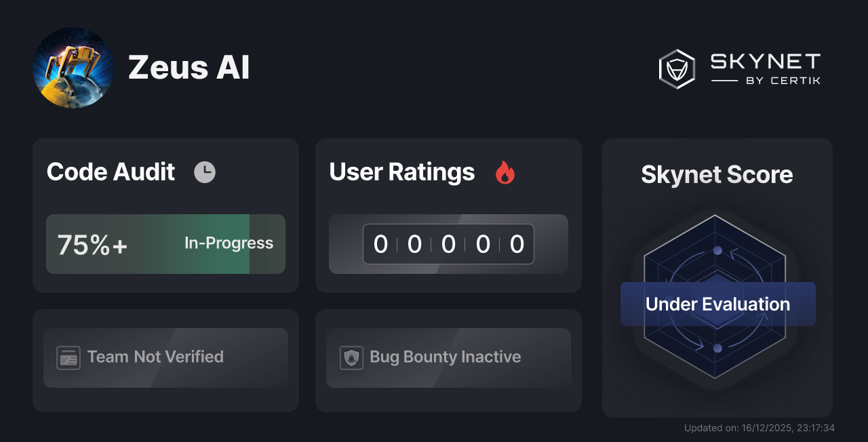Click the clock icon beside Code Audit
Viewport: 868px width, 442px height.
tap(205, 172)
